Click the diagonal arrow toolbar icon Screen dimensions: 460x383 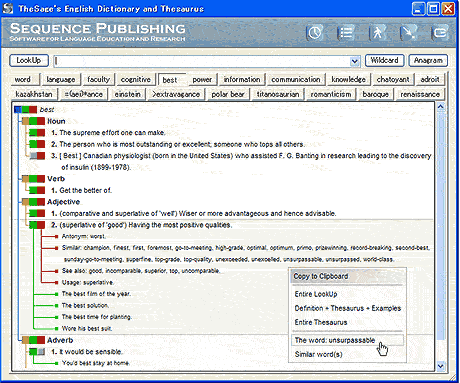click(408, 33)
